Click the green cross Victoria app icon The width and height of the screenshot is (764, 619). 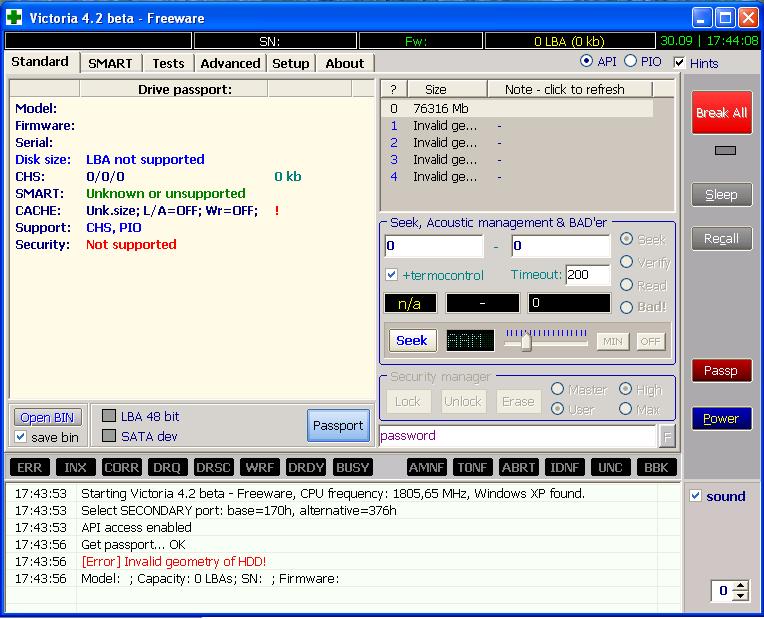(14, 17)
